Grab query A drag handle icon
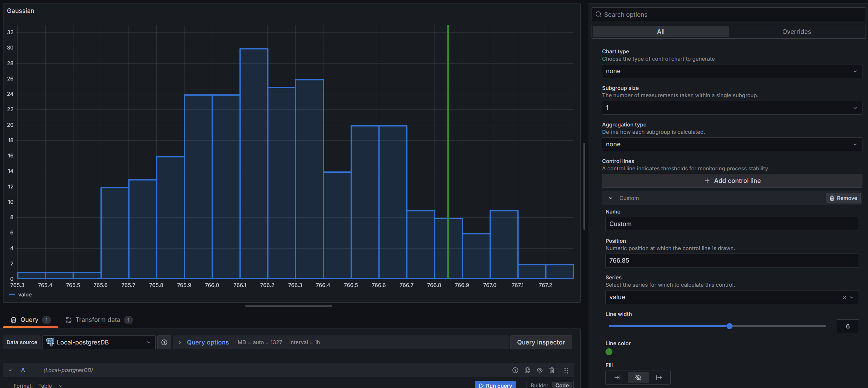The height and width of the screenshot is (388, 868). [x=566, y=370]
